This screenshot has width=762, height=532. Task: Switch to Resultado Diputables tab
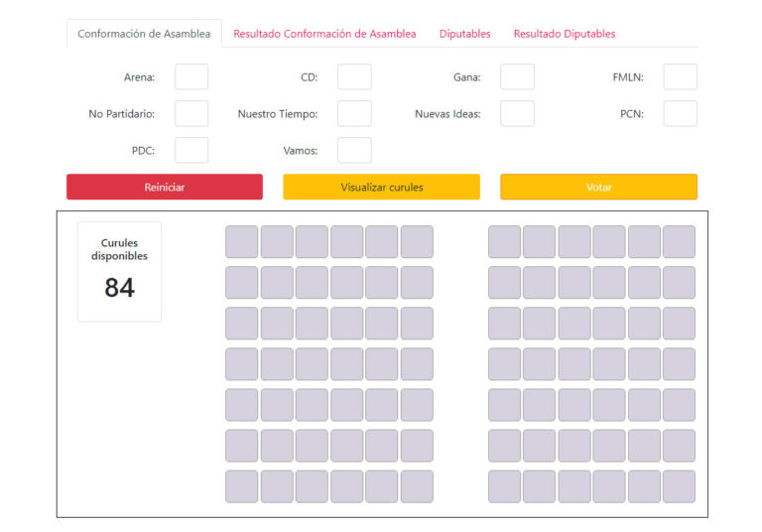[565, 34]
